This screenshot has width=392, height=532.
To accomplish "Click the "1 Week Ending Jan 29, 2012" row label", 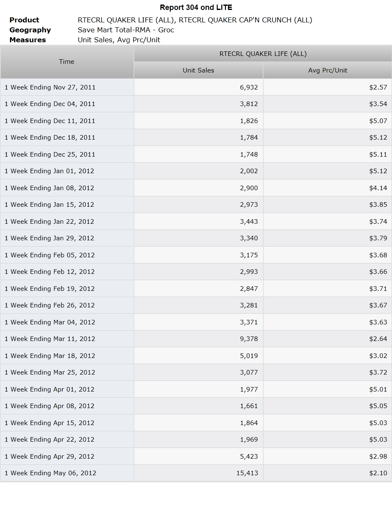I will click(x=49, y=238).
